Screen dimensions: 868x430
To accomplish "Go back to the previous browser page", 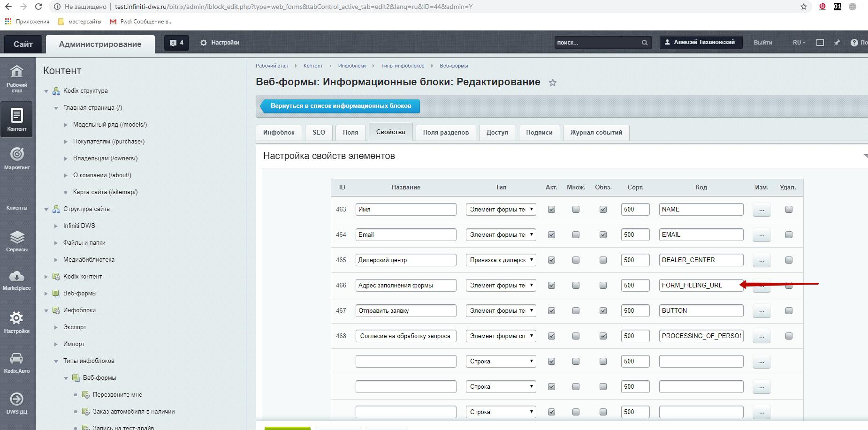I will pos(8,7).
